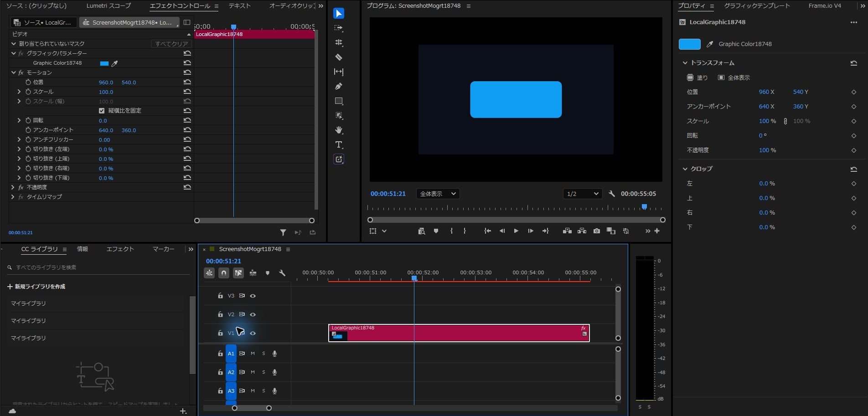
Task: Mute the A1 audio track
Action: [x=253, y=354]
